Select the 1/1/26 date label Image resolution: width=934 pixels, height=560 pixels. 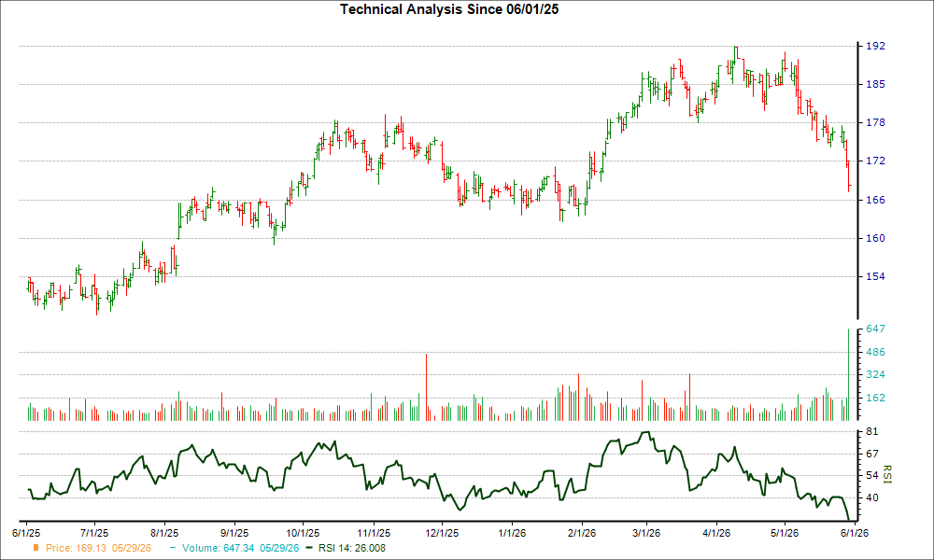[512, 533]
